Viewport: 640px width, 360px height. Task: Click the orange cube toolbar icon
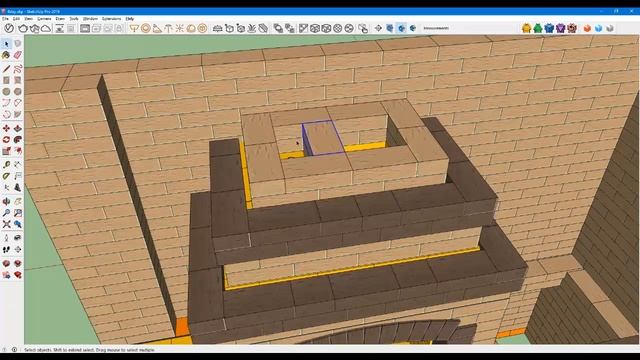tap(587, 28)
